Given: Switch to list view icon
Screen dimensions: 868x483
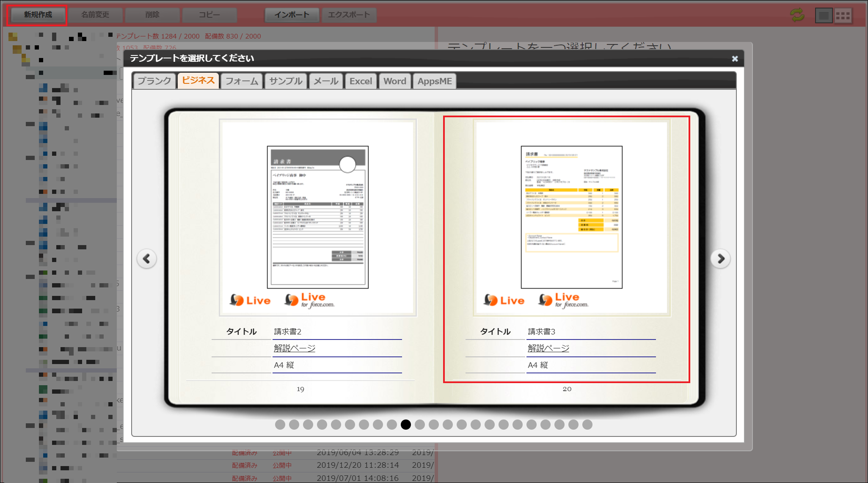Looking at the screenshot, I should coord(824,16).
